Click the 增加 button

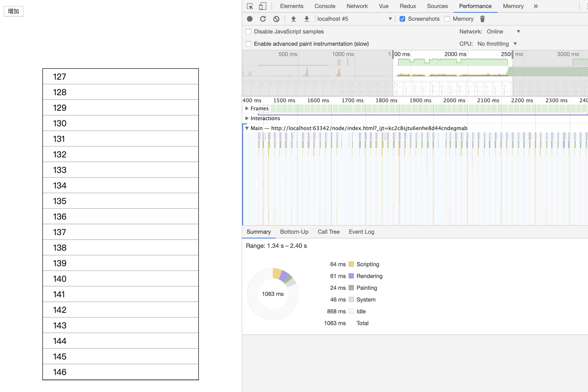13,11
